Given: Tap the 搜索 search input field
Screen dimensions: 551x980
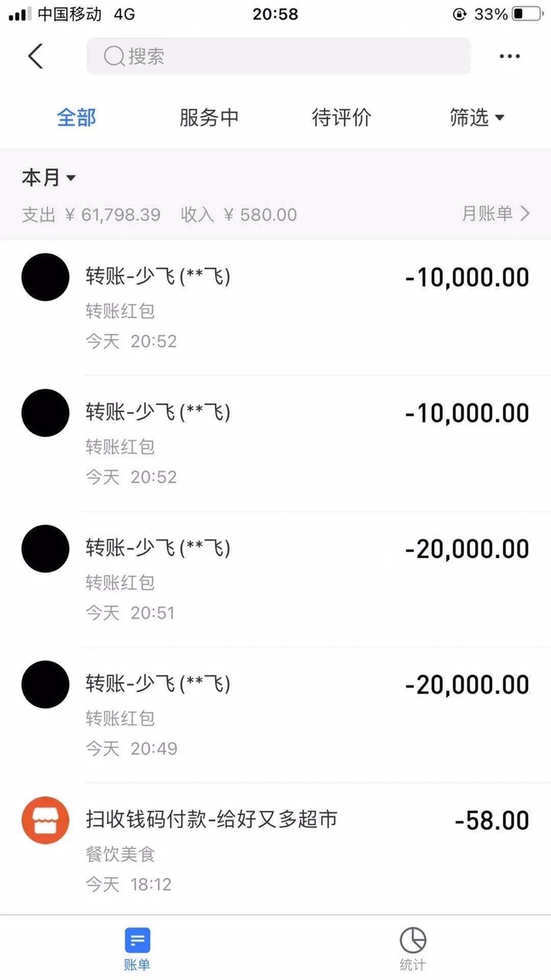Looking at the screenshot, I should pyautogui.click(x=291, y=57).
